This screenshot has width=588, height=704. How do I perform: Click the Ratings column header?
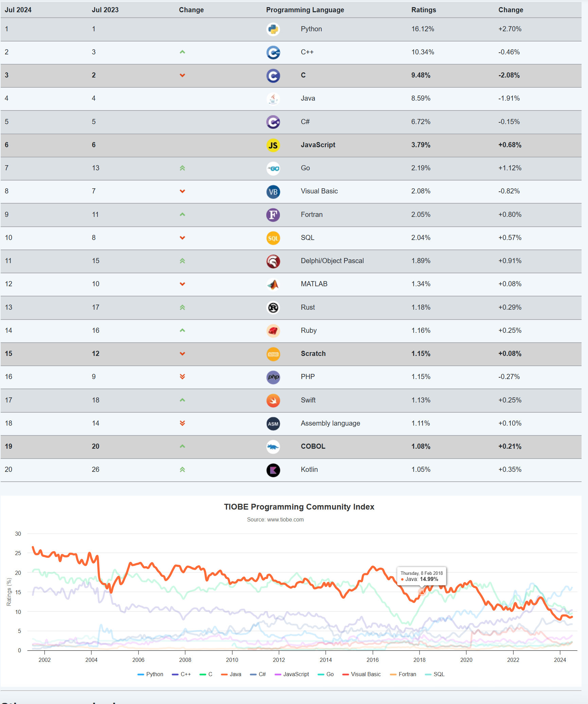click(423, 10)
